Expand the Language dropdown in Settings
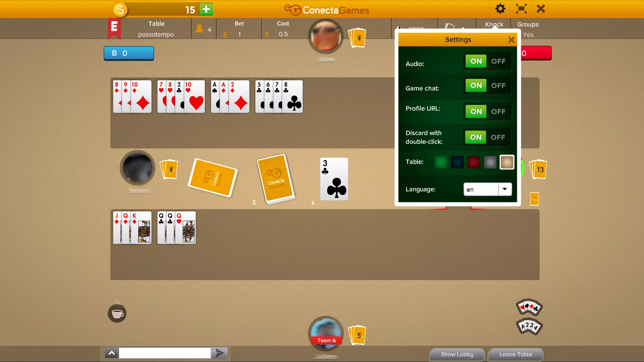 click(504, 189)
